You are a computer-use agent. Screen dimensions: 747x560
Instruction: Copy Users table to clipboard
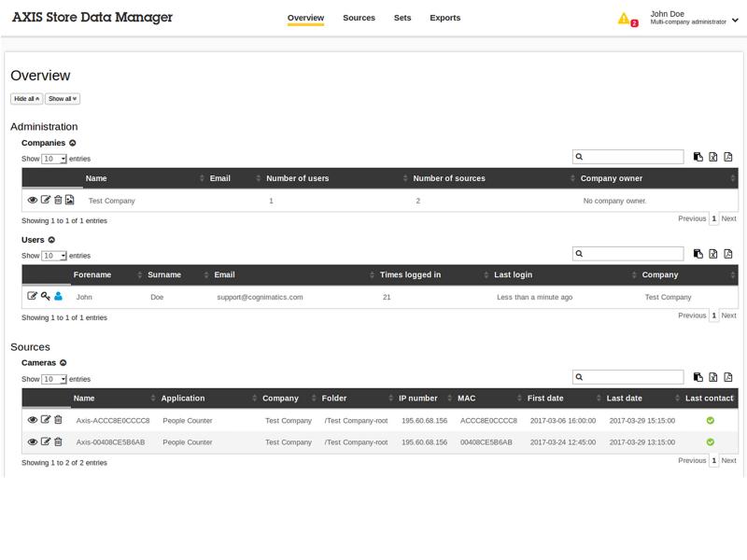(x=698, y=254)
